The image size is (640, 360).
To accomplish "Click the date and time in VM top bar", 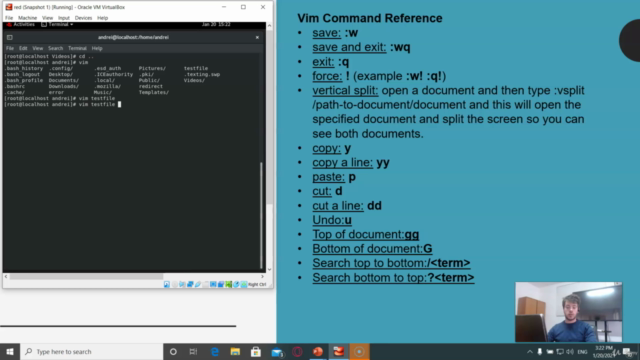I will pyautogui.click(x=216, y=24).
